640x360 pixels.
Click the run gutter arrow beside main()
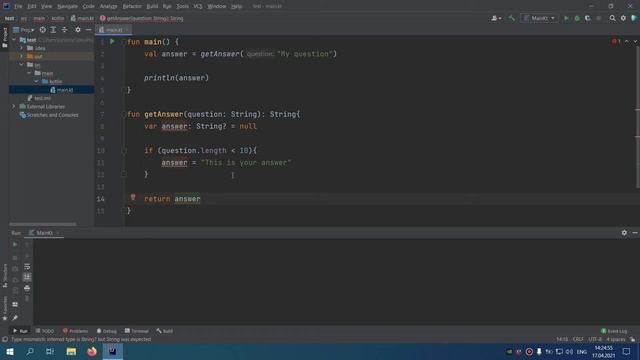(112, 42)
